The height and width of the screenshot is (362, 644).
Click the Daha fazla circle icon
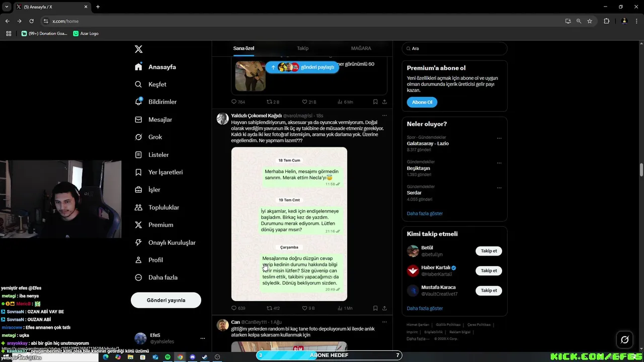point(139,278)
